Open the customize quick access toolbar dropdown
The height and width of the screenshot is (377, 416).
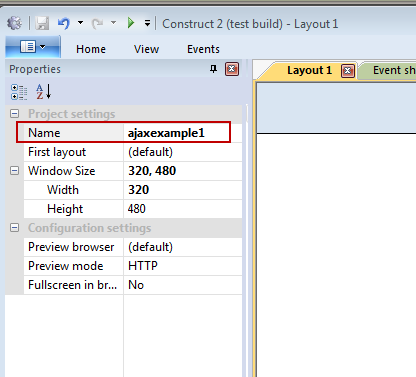pos(147,23)
